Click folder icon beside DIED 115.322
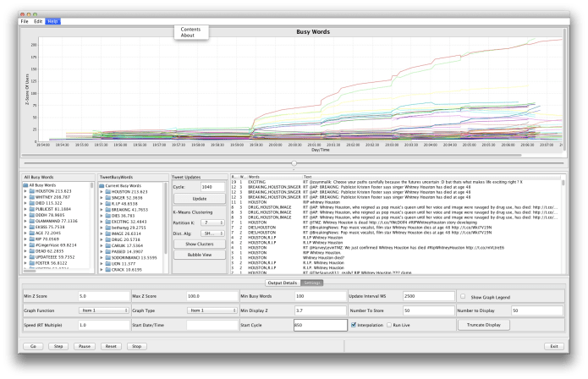Viewport: 588px width, 379px height. point(32,203)
